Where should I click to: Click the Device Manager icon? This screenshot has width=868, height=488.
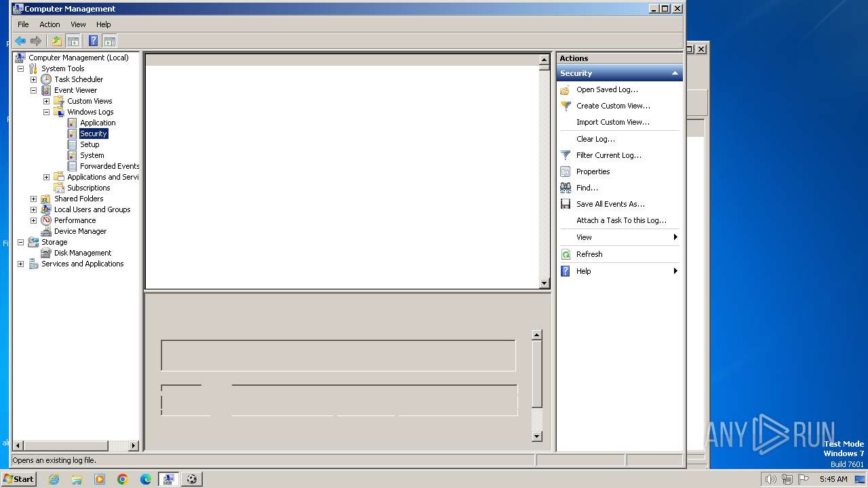pos(46,231)
